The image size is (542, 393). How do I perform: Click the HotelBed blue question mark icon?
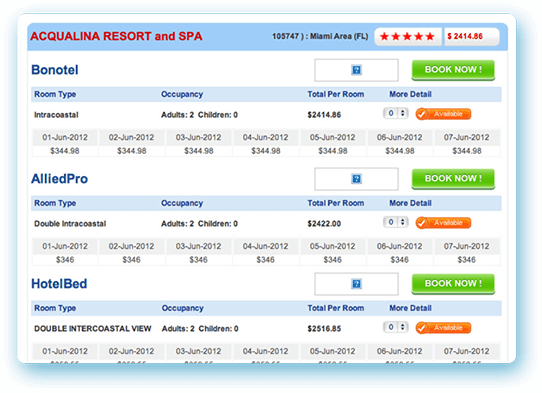356,284
